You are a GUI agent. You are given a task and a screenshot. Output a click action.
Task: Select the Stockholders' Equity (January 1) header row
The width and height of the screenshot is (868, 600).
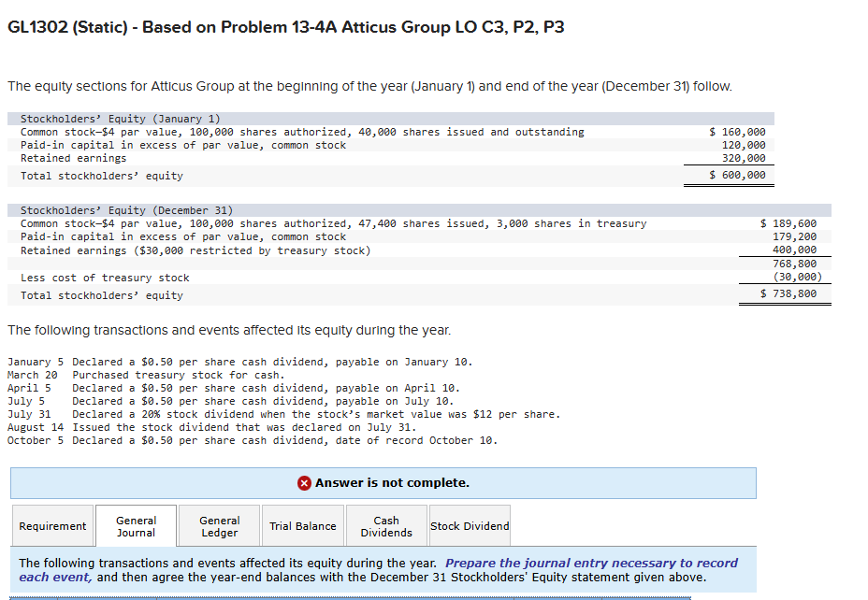(122, 118)
